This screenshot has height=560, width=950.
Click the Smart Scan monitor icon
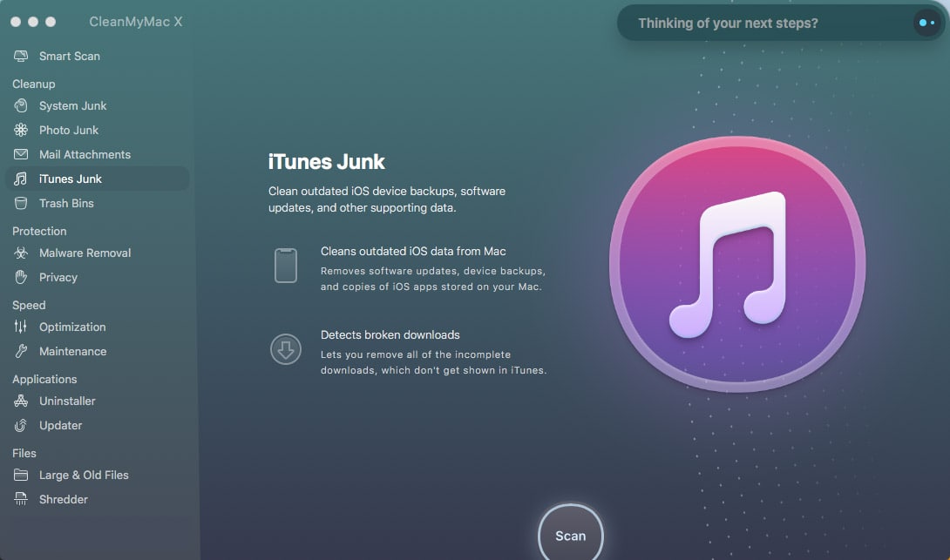pyautogui.click(x=21, y=57)
